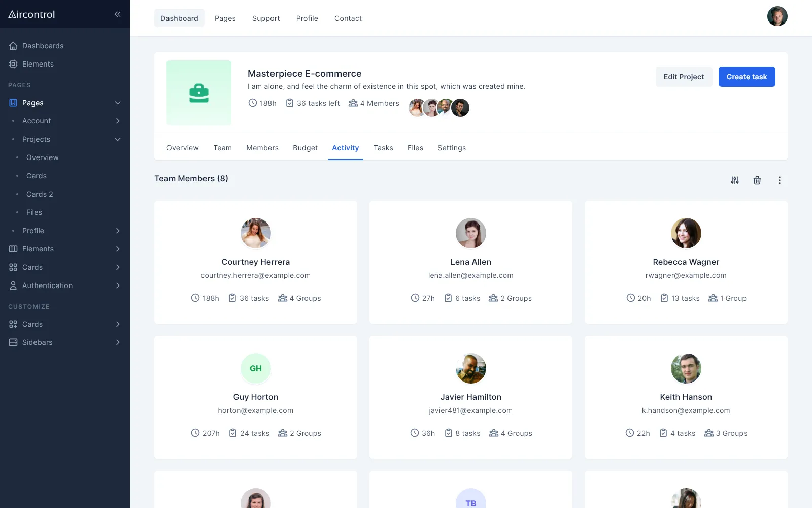Expand the Sidebars customize menu
This screenshot has width=812, height=508.
coord(65,342)
